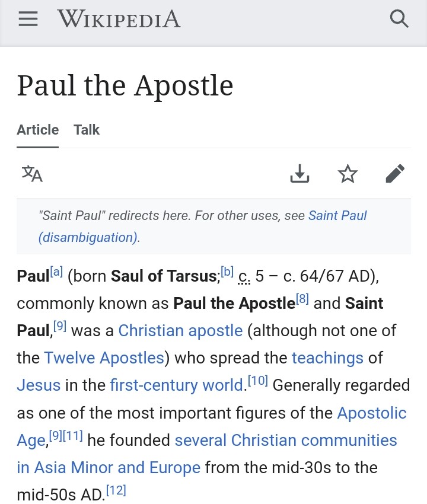The width and height of the screenshot is (427, 504).
Task: Click citation [10] after first-century world
Action: click(x=257, y=381)
